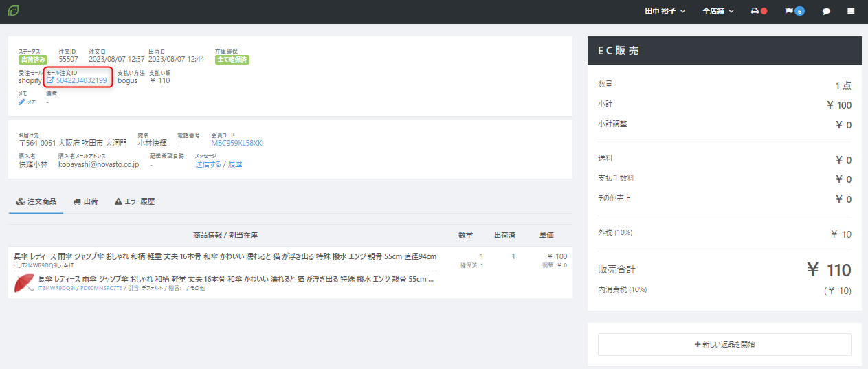Open the 全店舗 store selector dropdown
This screenshot has width=868, height=369.
pos(718,12)
